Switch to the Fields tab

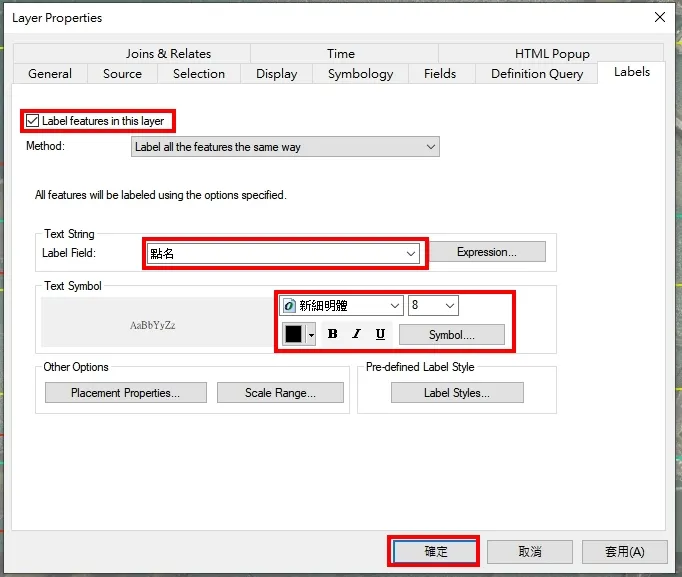[440, 73]
